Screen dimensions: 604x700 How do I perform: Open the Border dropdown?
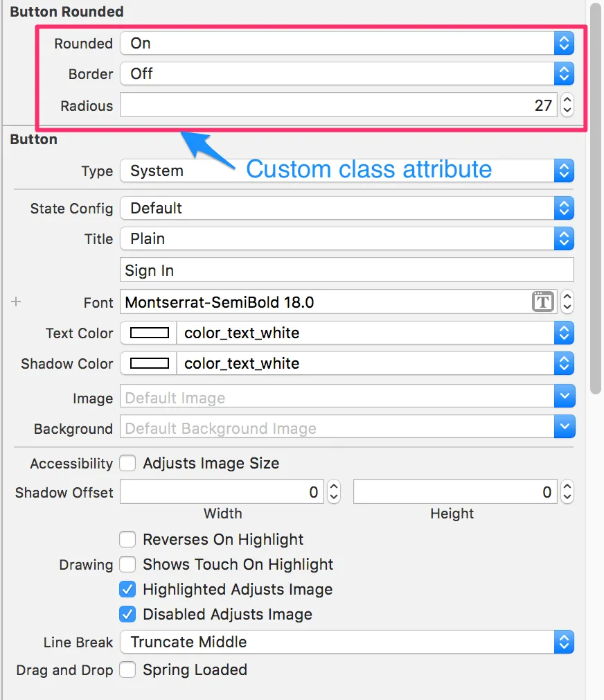[564, 73]
